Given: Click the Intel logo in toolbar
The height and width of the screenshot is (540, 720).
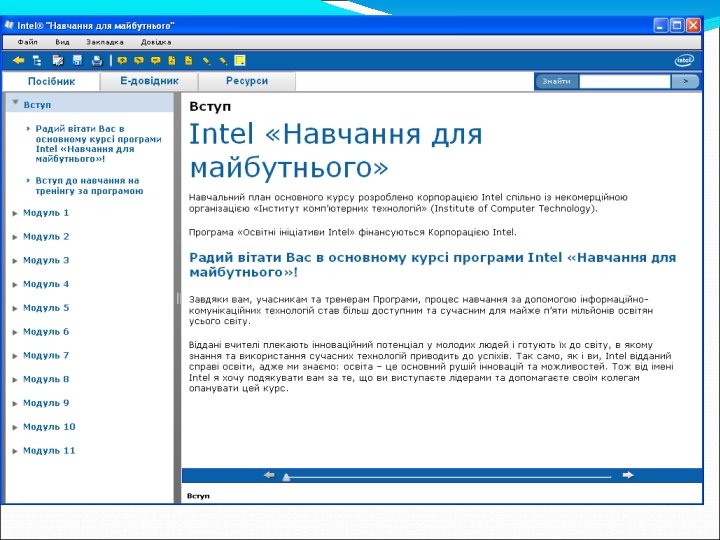Looking at the screenshot, I should pos(684,60).
